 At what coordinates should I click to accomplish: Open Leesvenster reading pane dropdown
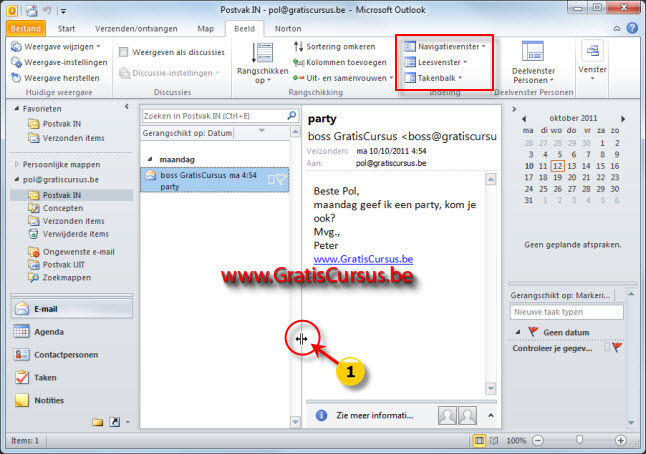tap(435, 62)
